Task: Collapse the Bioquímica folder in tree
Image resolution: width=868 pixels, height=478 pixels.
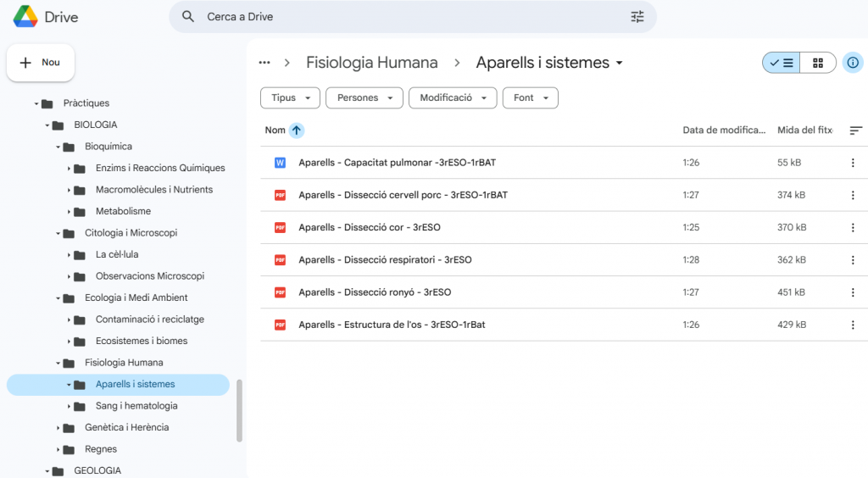Action: (x=58, y=147)
